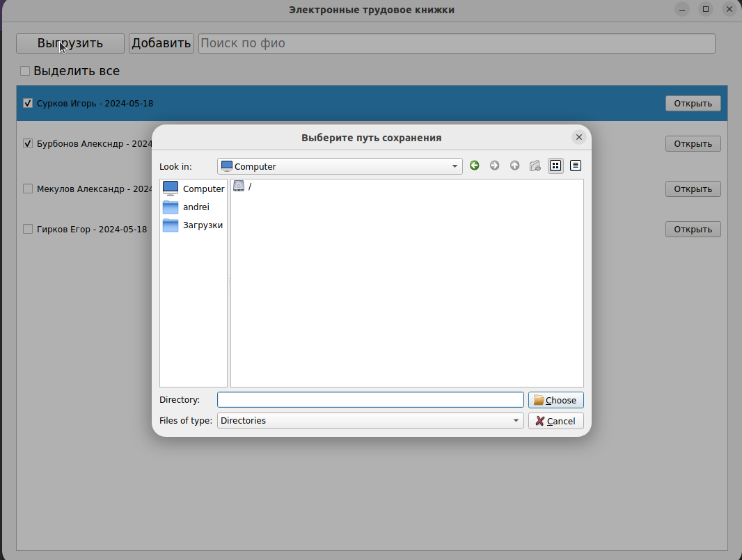Create a new folder icon

point(535,166)
